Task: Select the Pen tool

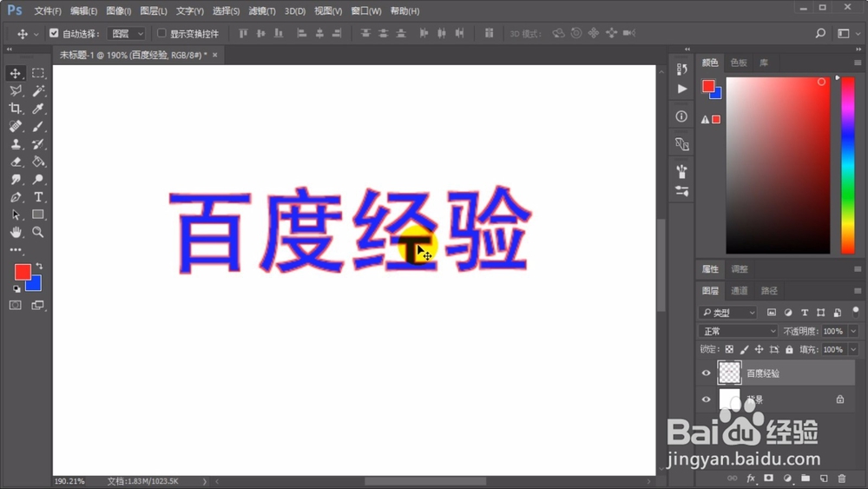Action: point(15,197)
